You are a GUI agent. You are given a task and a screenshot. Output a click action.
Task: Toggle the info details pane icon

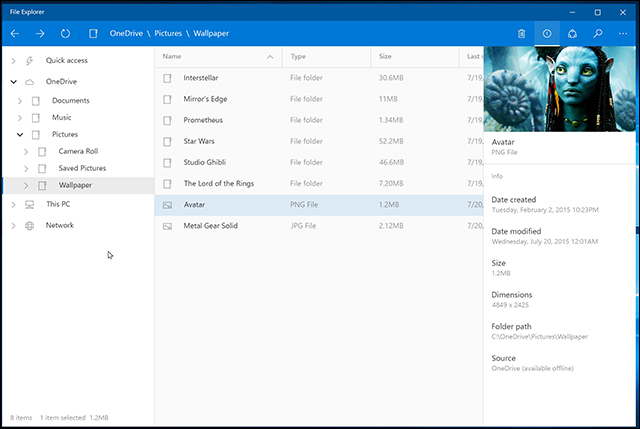coord(547,33)
